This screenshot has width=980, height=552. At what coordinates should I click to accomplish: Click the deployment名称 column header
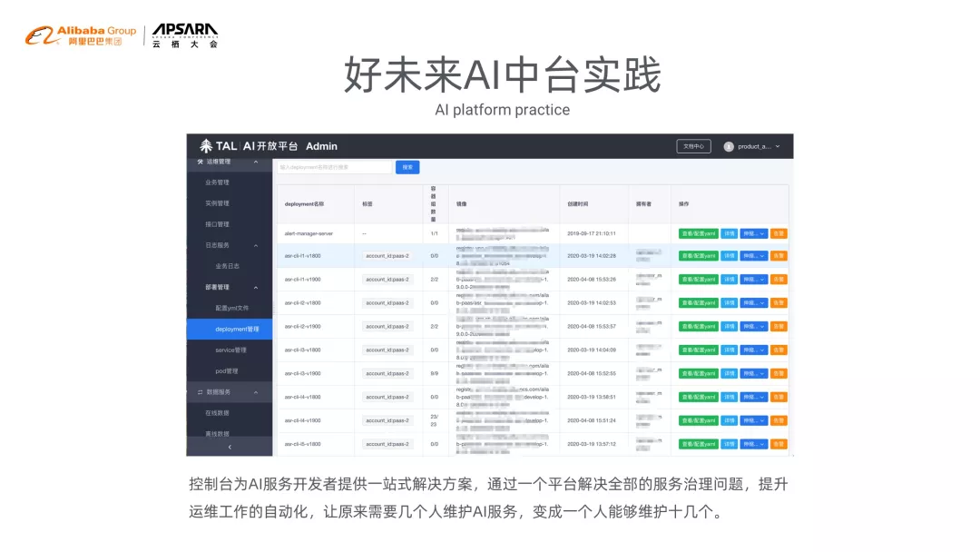[x=304, y=204]
